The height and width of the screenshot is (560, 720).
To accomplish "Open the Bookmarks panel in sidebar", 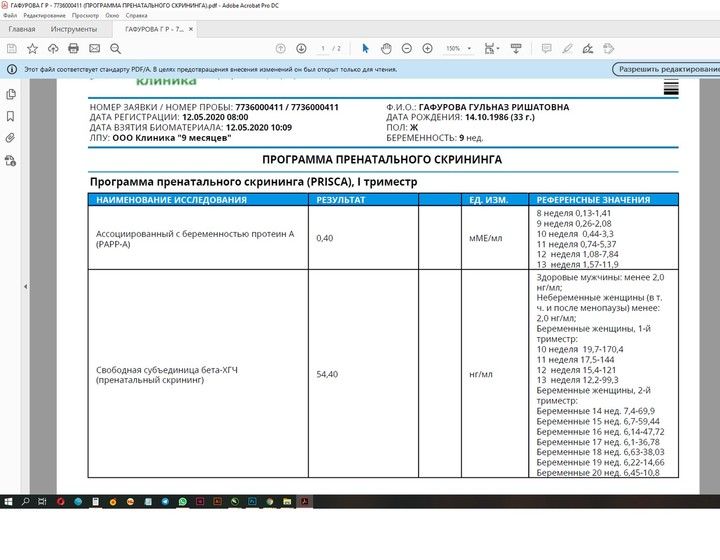I will tap(11, 115).
